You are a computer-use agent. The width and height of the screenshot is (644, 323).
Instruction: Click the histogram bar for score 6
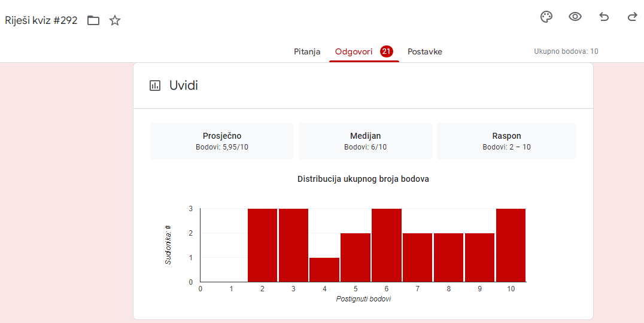coord(387,245)
